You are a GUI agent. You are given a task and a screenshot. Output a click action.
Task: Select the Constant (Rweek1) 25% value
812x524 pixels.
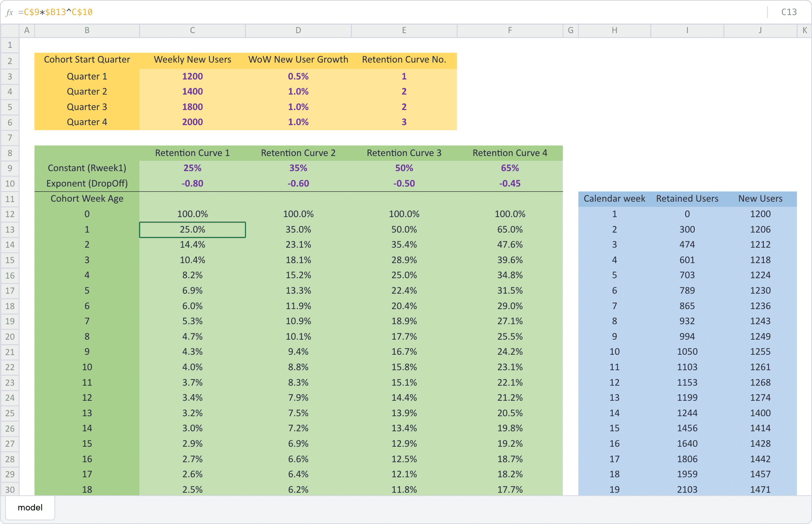(192, 168)
